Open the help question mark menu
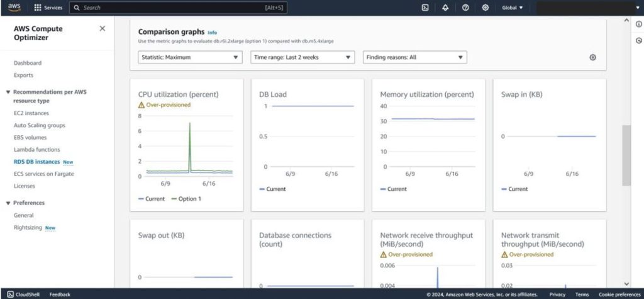 click(x=465, y=8)
